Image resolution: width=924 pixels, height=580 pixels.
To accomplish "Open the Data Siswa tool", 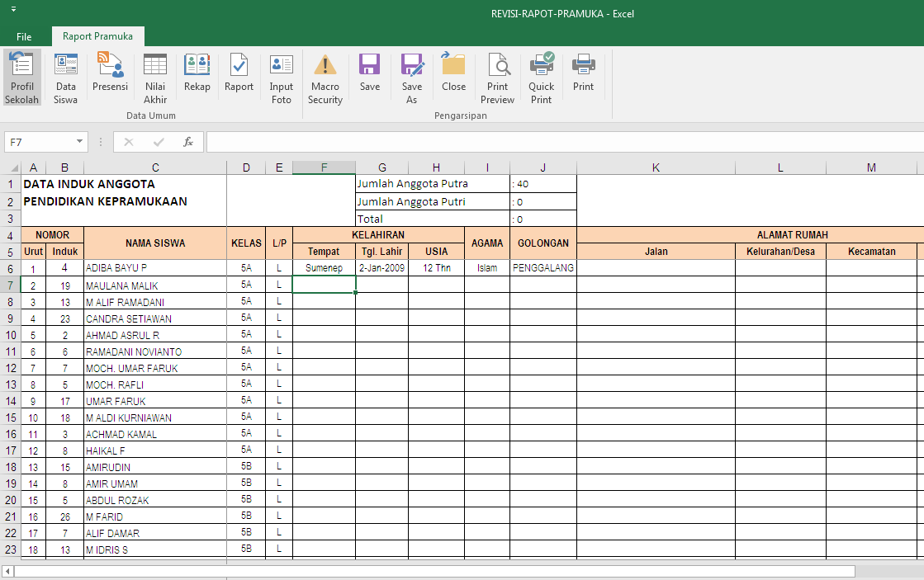I will [x=65, y=76].
